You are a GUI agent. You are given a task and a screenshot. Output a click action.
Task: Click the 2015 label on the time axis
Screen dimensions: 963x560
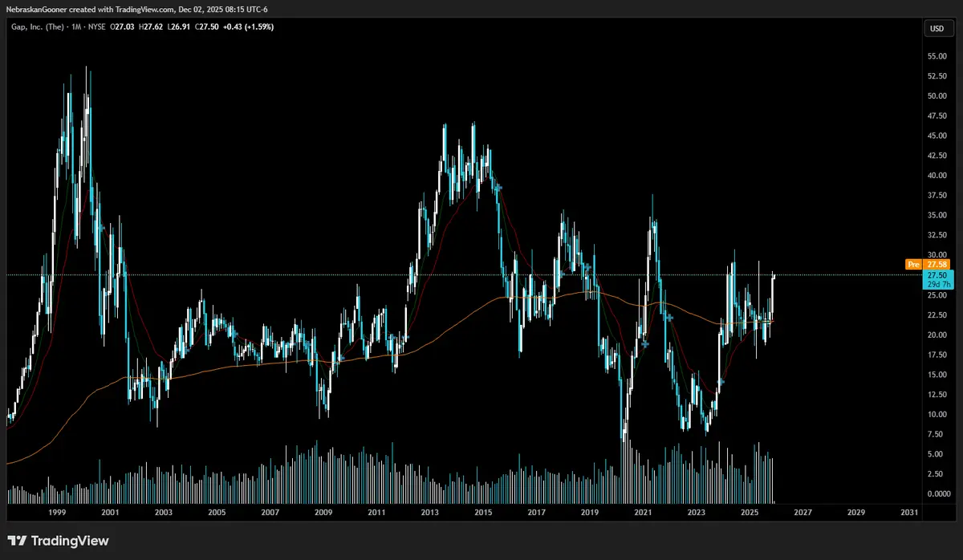483,512
